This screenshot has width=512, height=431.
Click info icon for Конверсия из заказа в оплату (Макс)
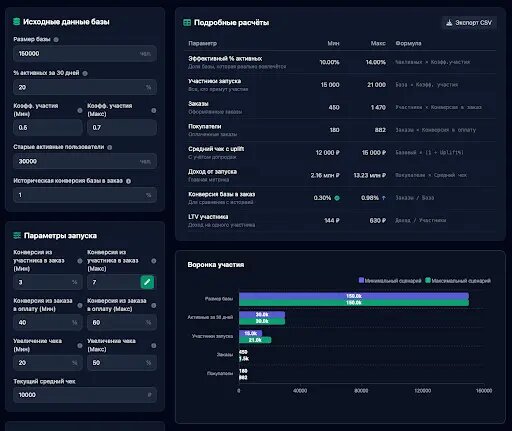point(154,305)
